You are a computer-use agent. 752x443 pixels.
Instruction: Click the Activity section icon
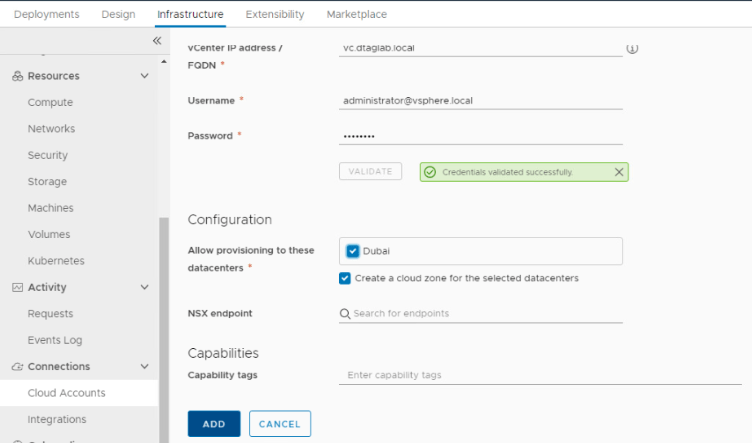[18, 288]
